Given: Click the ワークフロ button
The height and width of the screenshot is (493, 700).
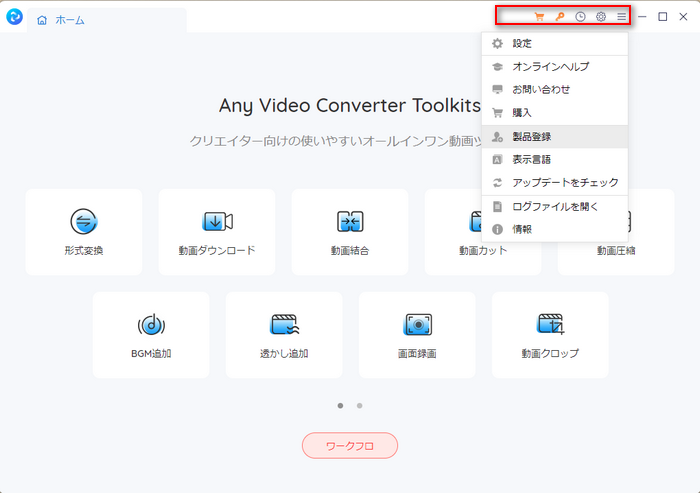Looking at the screenshot, I should pos(350,446).
